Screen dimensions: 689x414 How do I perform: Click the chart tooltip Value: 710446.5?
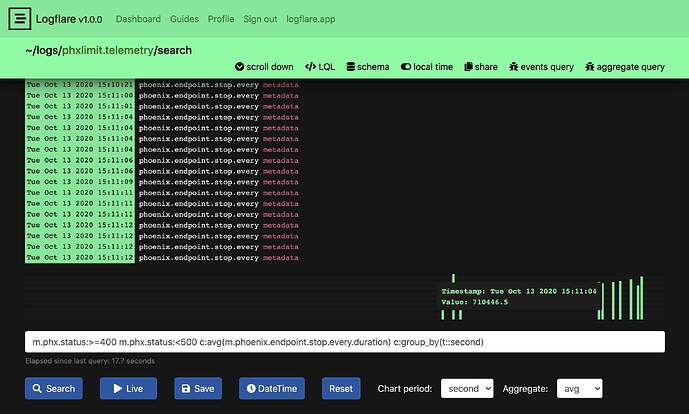[475, 302]
